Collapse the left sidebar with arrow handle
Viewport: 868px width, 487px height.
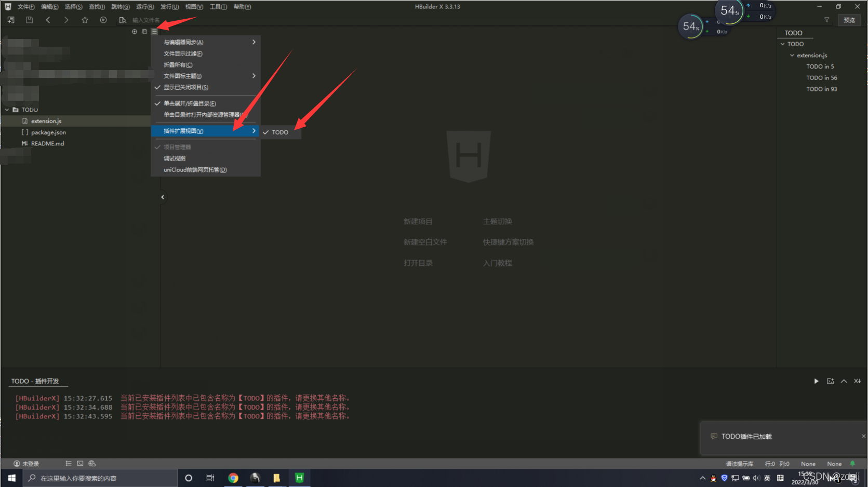coord(163,197)
